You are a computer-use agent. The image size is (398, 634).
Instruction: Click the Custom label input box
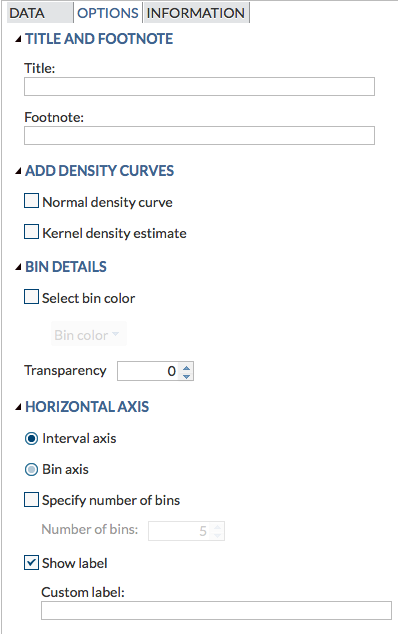click(x=216, y=610)
